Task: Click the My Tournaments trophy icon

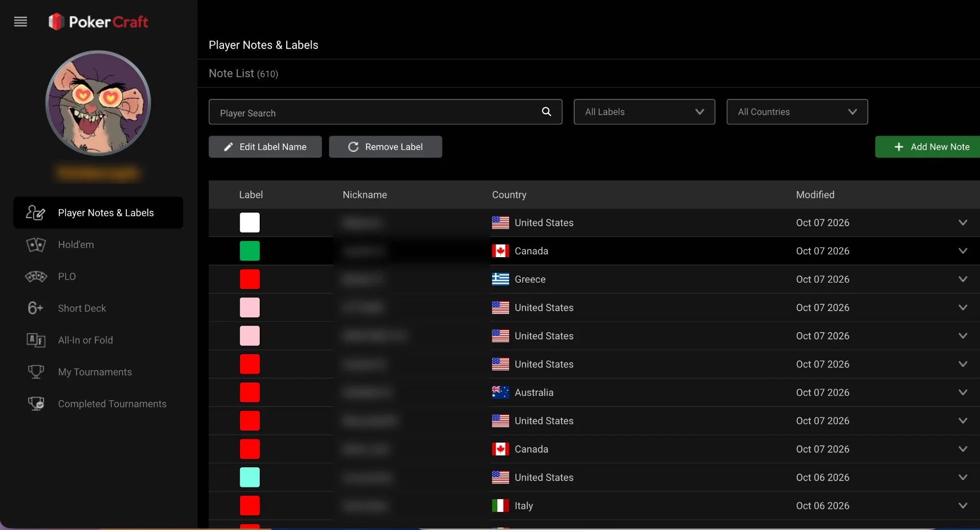Action: click(x=36, y=372)
